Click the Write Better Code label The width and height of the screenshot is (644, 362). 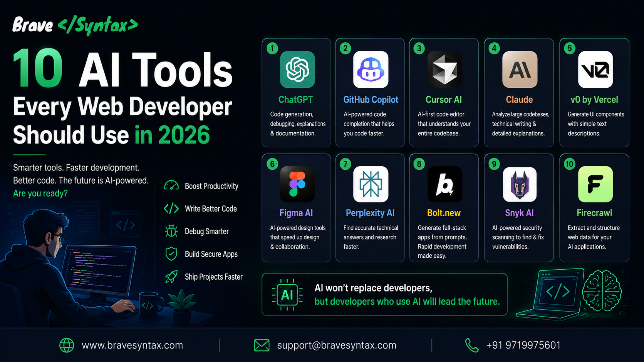click(x=211, y=209)
